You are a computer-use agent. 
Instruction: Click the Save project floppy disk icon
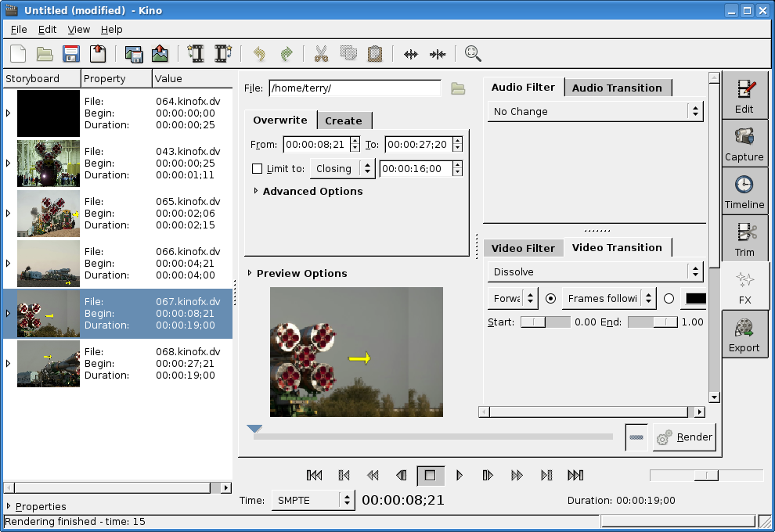click(x=71, y=54)
